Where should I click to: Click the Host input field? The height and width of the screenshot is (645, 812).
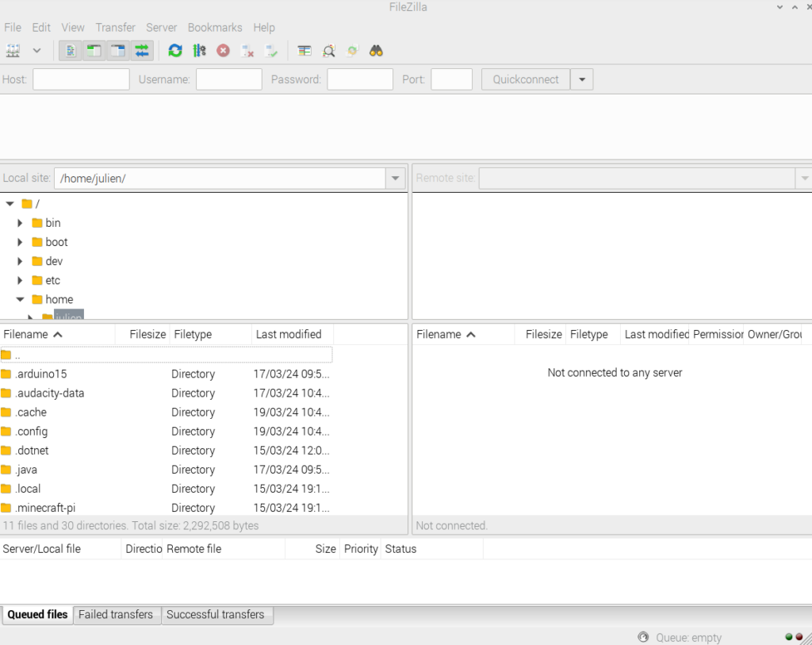coord(81,79)
